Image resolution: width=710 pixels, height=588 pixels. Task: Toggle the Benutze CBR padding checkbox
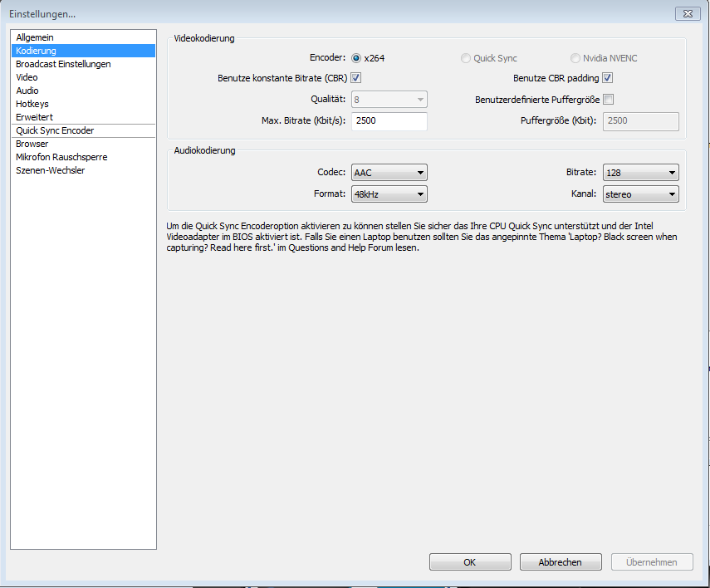[x=608, y=78]
